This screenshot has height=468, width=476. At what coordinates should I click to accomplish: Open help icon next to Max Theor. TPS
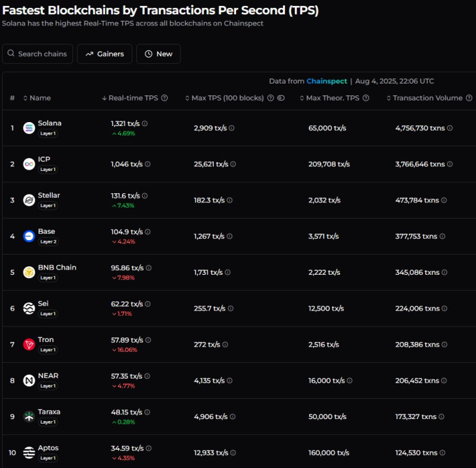click(x=366, y=98)
